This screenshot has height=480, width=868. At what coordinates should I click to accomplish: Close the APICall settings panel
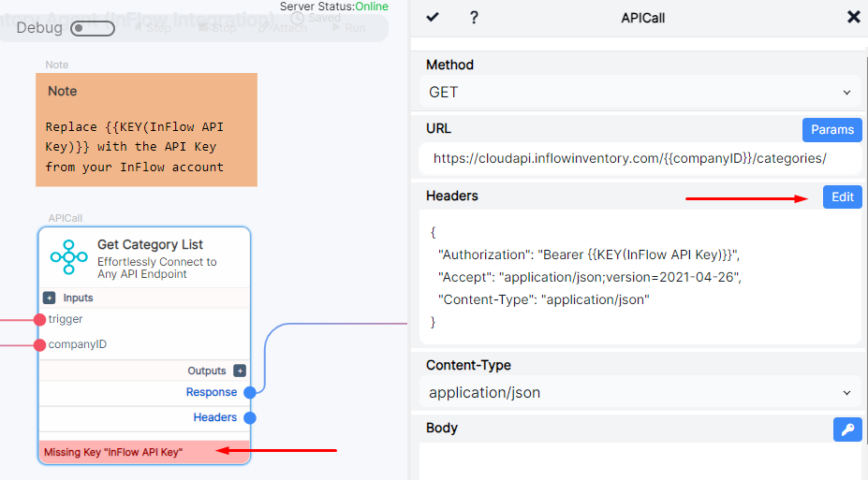click(853, 17)
